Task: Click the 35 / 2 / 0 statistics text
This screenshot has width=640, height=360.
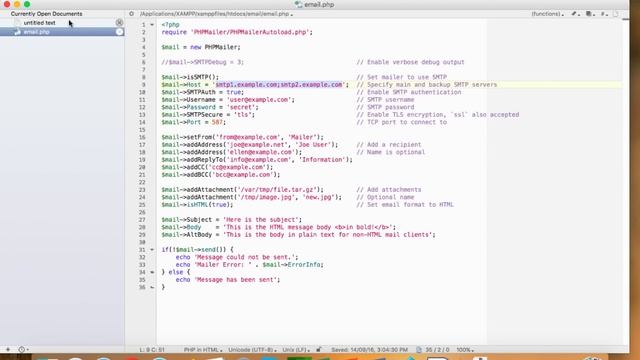Action: tap(437, 350)
